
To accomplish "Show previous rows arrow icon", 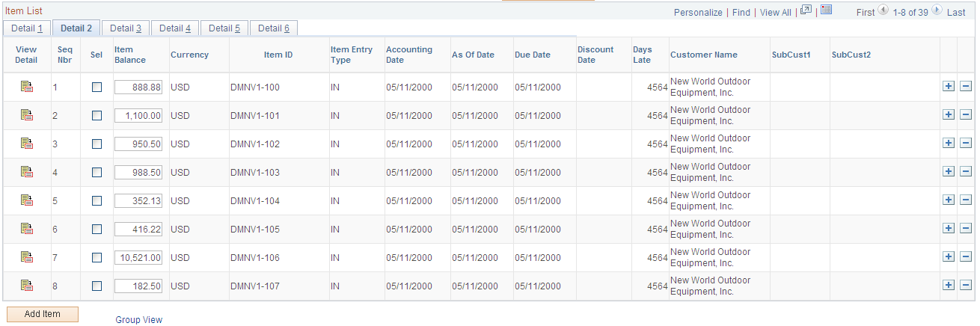I will click(x=883, y=10).
